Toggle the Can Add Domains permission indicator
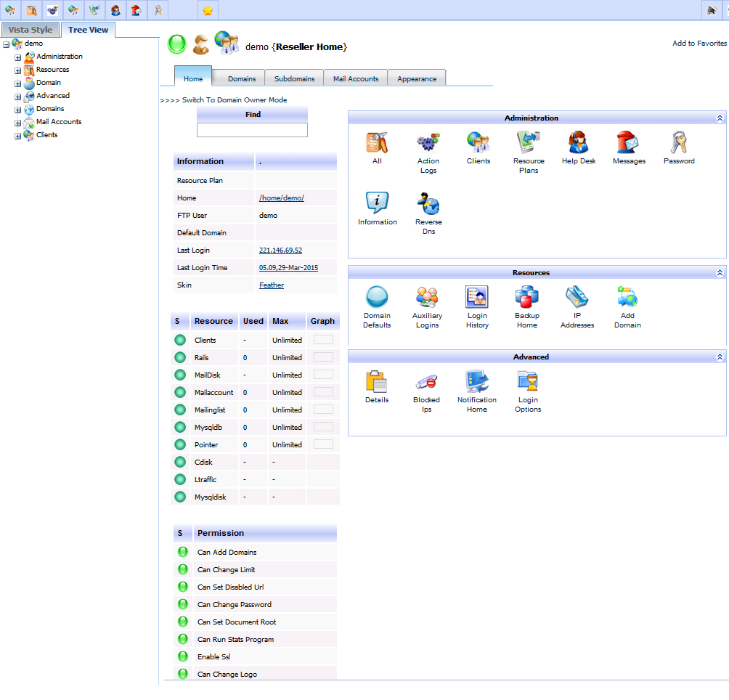This screenshot has height=700, width=729. pos(183,552)
